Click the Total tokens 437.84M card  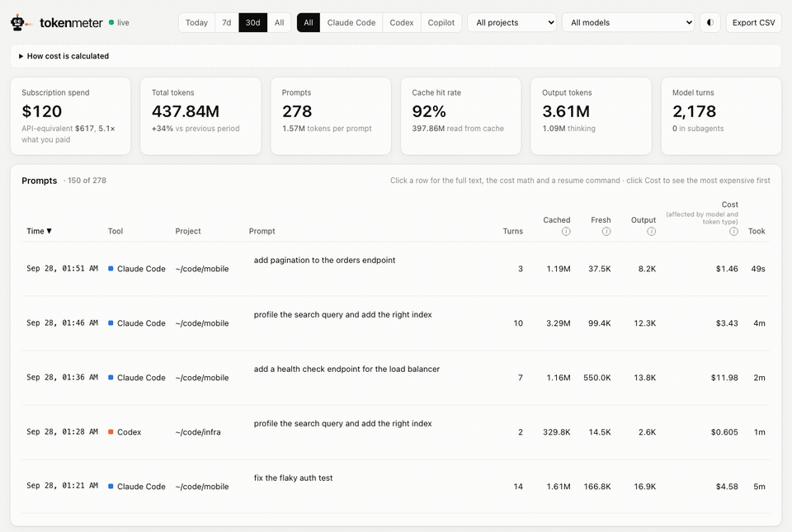(x=200, y=116)
